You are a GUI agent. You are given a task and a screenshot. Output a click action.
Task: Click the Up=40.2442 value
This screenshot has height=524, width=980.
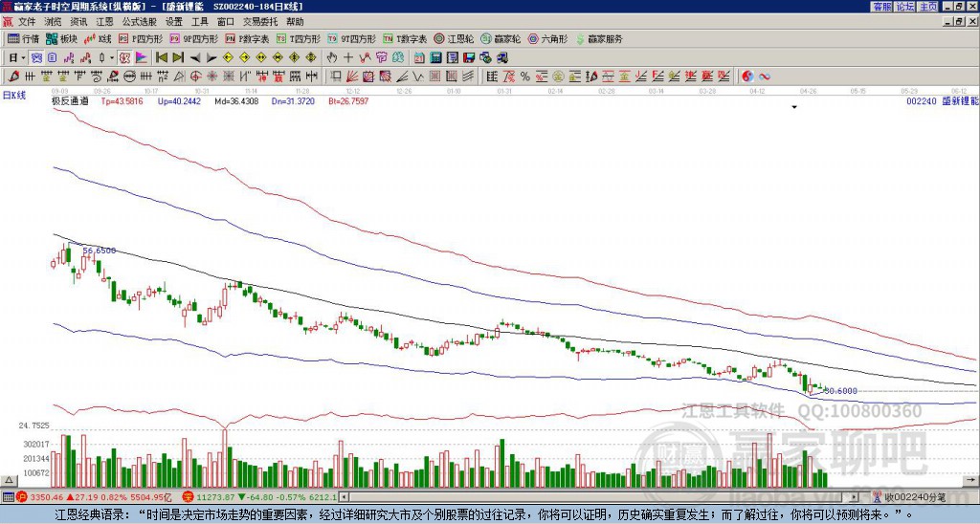click(179, 100)
